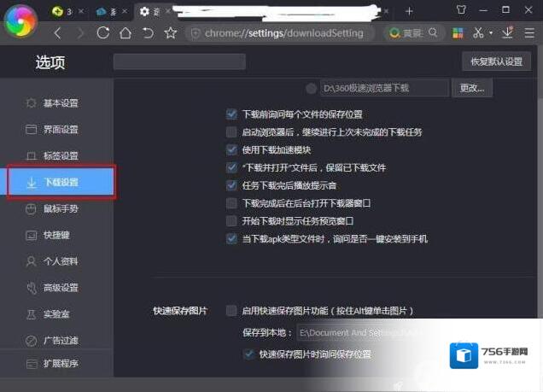Screen dimensions: 543x392
Task: Expand the screenshot tool dropdown arrow
Action: tap(491, 33)
